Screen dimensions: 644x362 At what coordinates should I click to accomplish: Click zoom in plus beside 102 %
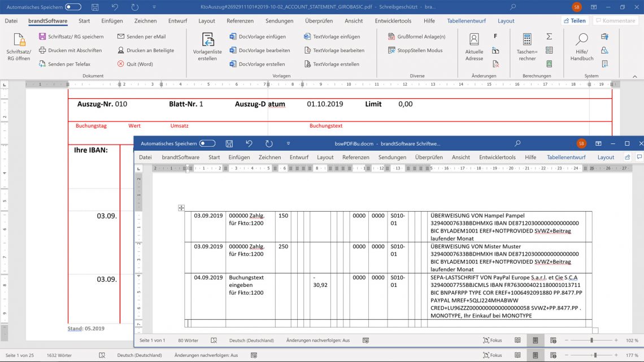(x=616, y=340)
